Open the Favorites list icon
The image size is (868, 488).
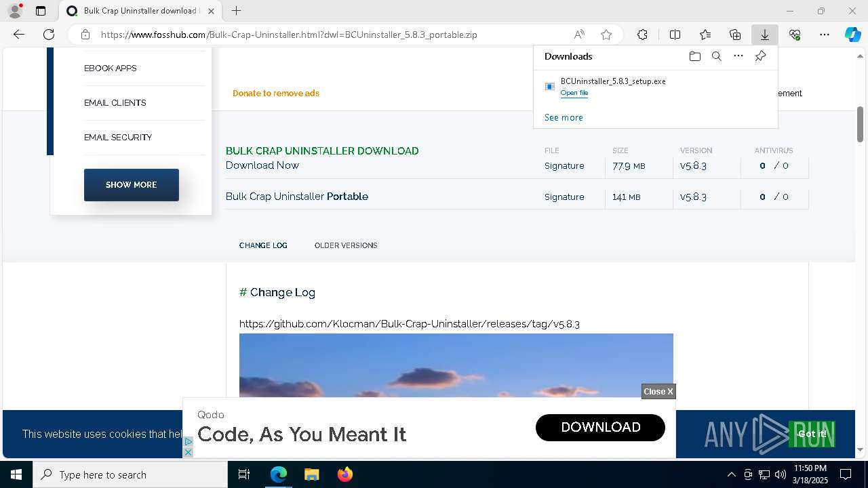pos(705,35)
